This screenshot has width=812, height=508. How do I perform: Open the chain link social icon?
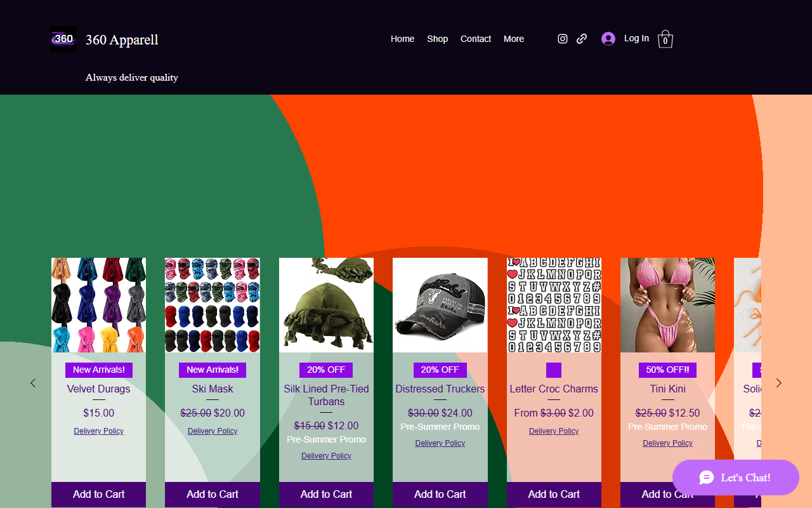(582, 39)
